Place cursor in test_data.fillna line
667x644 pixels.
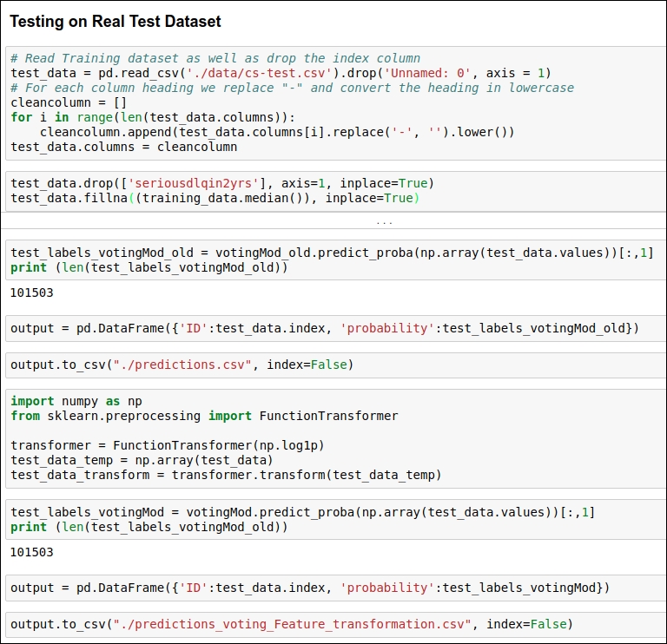pos(215,198)
